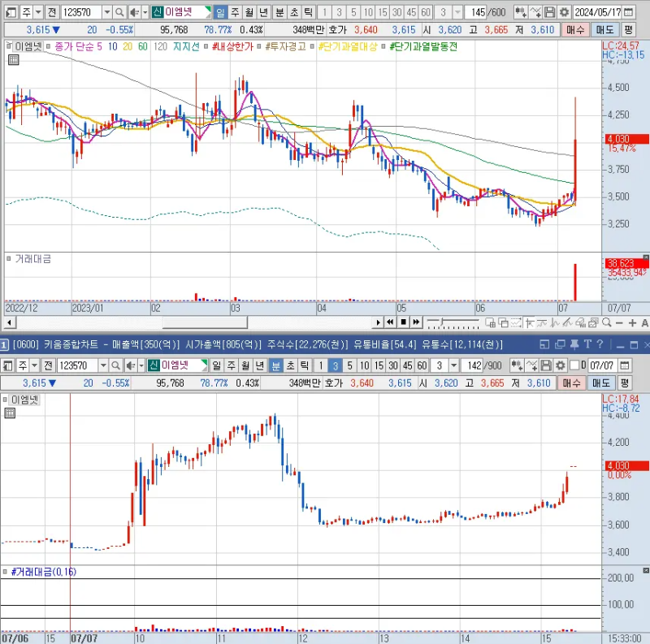This screenshot has width=650, height=644.
Task: Click play button in chart replay controls
Action: (x=378, y=322)
